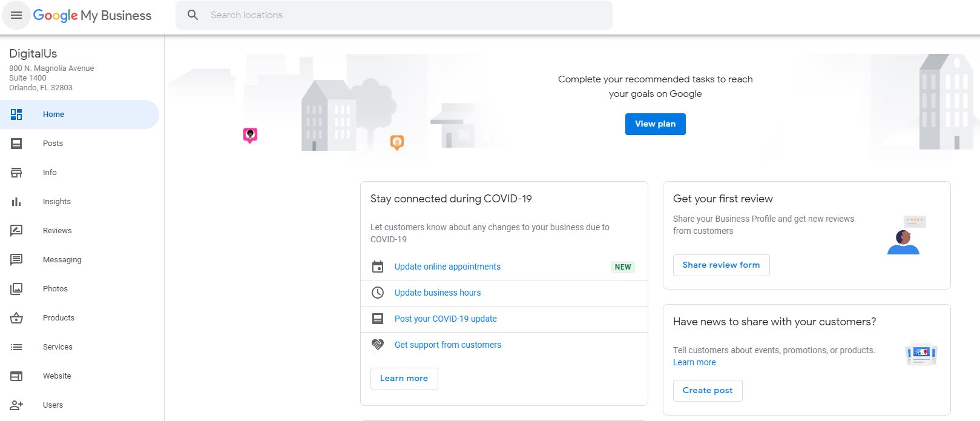Click the Insights bar chart icon
Screen dimensions: 980x421
click(16, 202)
